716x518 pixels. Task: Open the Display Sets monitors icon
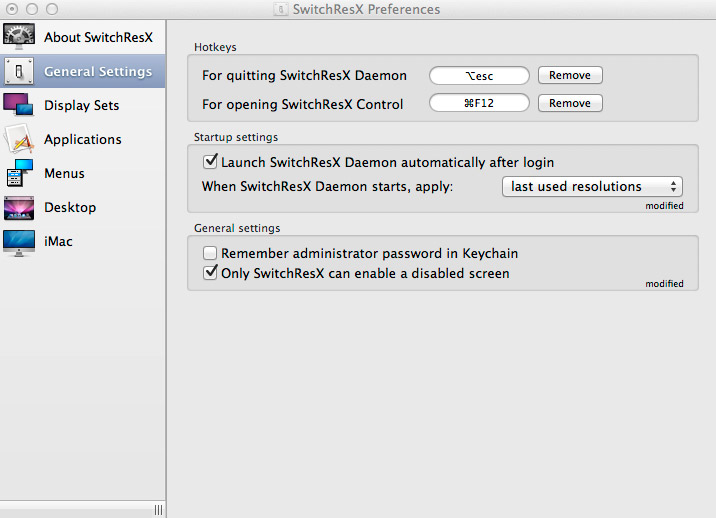[x=18, y=105]
